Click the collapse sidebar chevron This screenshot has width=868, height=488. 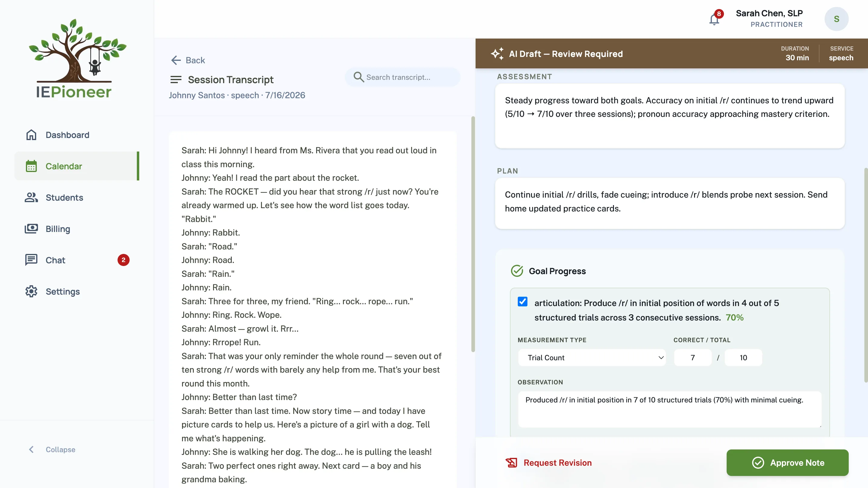click(31, 450)
